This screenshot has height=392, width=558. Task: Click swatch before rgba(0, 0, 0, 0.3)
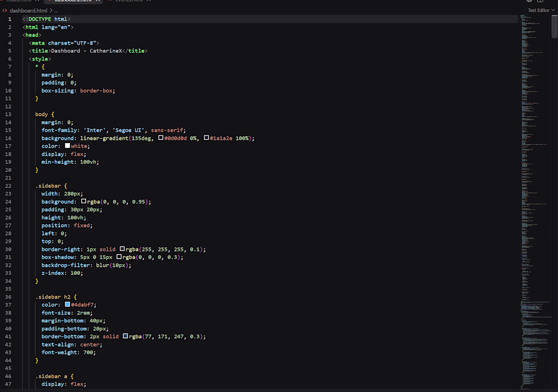coord(119,257)
